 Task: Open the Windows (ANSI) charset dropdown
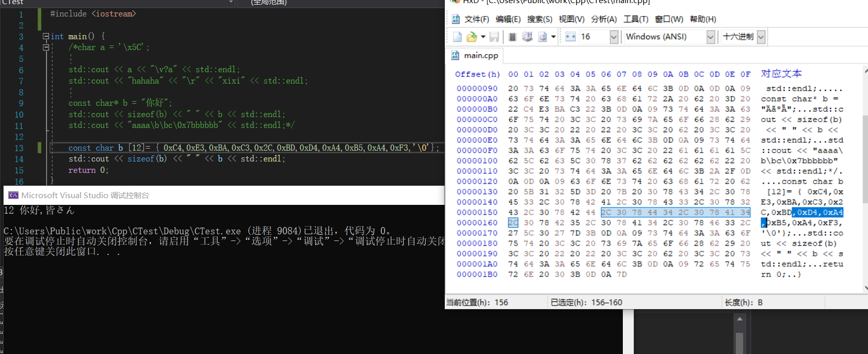pos(710,37)
